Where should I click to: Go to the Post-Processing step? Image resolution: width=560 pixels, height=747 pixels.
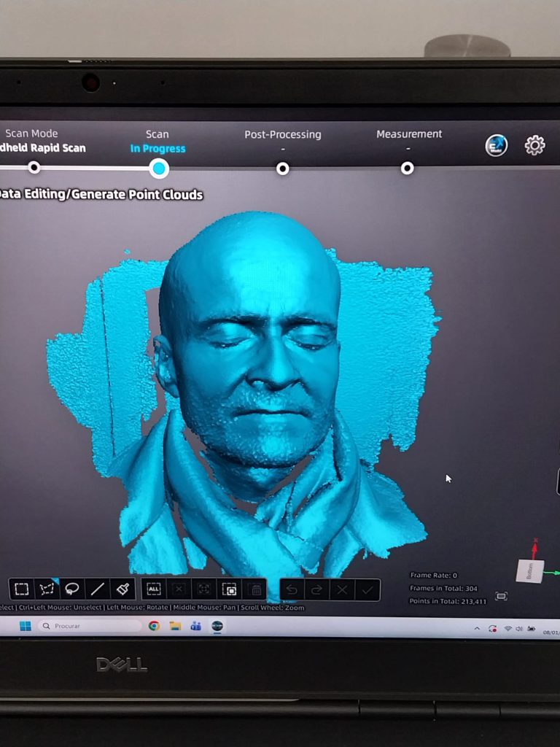(x=283, y=169)
